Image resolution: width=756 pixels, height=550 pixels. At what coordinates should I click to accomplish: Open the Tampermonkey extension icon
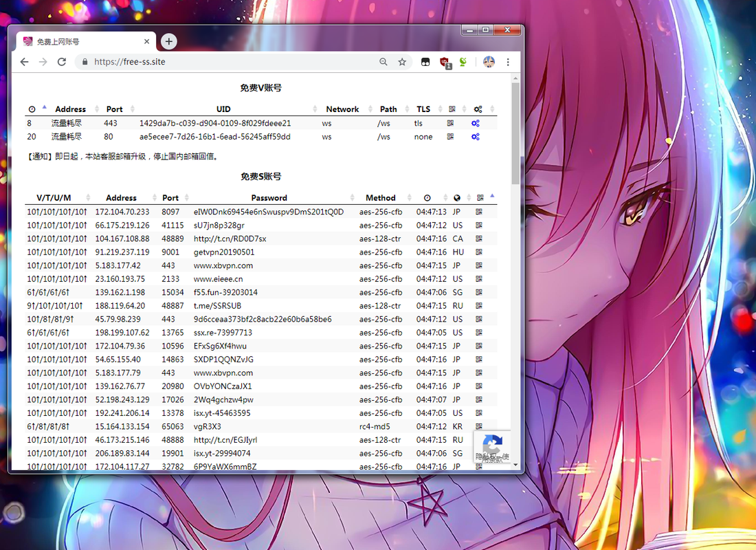[425, 62]
